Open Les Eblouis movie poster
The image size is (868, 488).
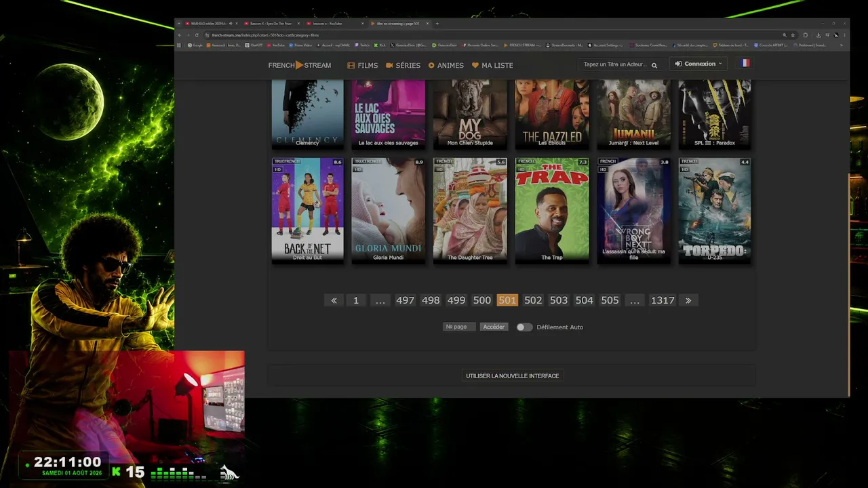552,114
